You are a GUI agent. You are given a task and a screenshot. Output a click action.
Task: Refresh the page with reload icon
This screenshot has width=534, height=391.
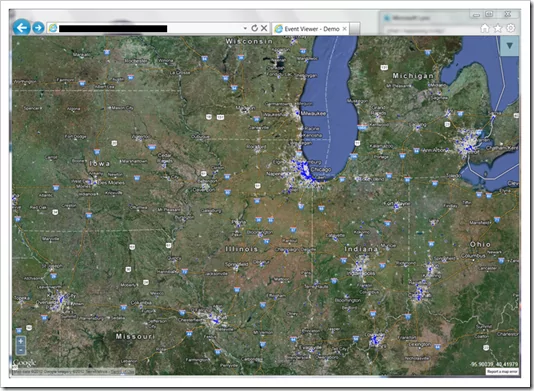click(254, 28)
